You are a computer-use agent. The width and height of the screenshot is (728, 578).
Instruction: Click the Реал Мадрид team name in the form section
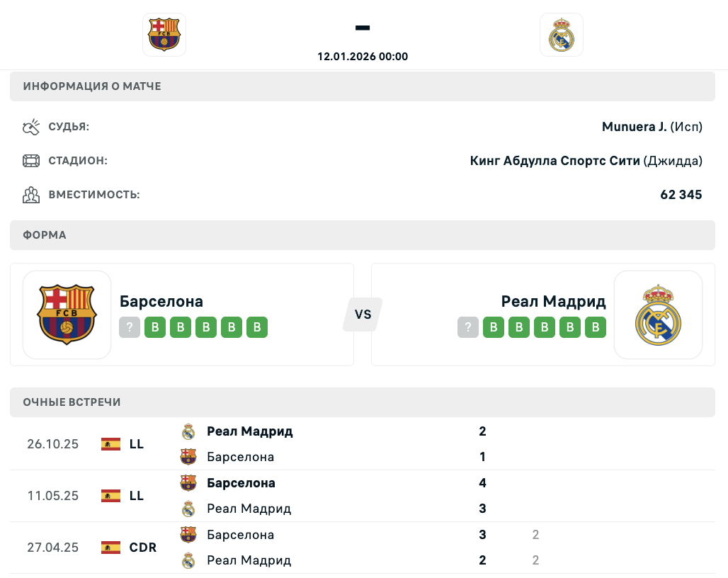point(554,301)
